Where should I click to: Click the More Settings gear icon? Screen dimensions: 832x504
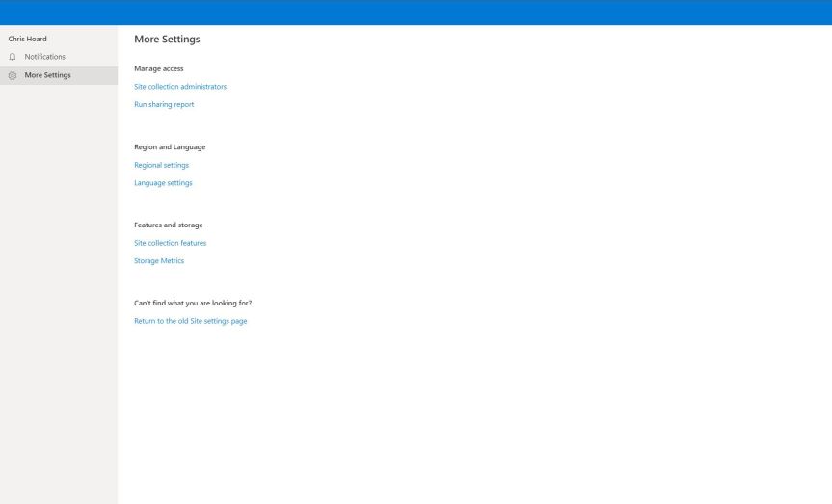pos(13,75)
